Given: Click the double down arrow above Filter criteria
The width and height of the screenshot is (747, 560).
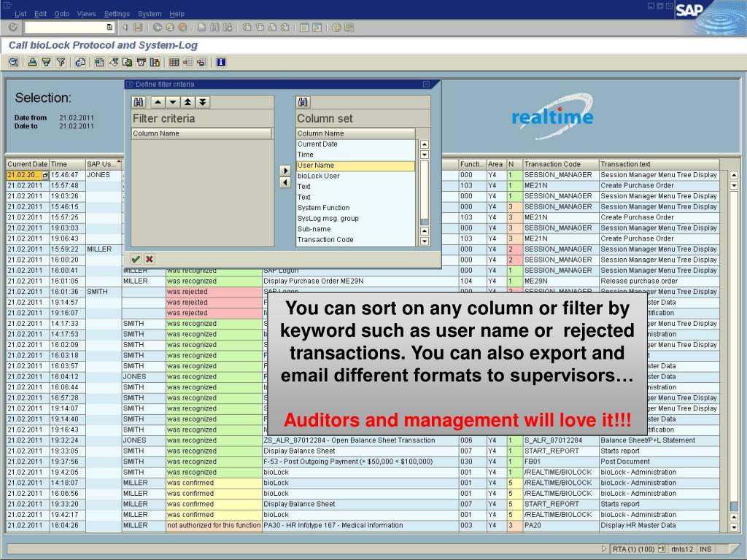Looking at the screenshot, I should pyautogui.click(x=203, y=102).
